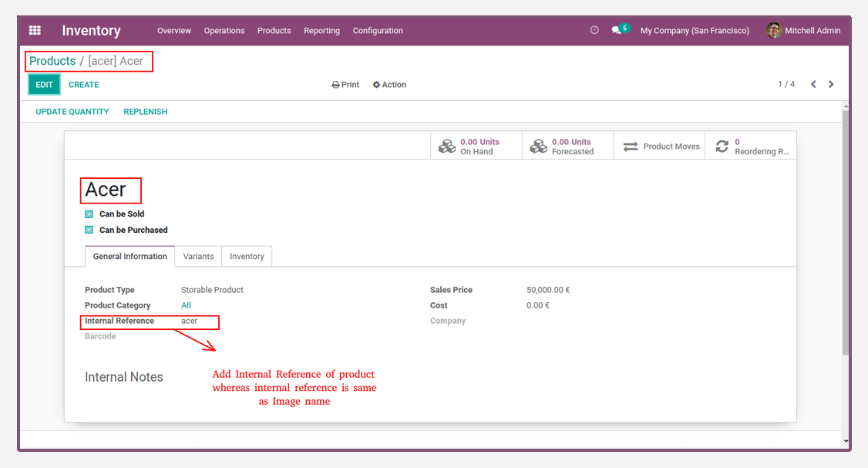The image size is (868, 468).
Task: Open the 0 Reordering Rules stat
Action: tap(751, 146)
